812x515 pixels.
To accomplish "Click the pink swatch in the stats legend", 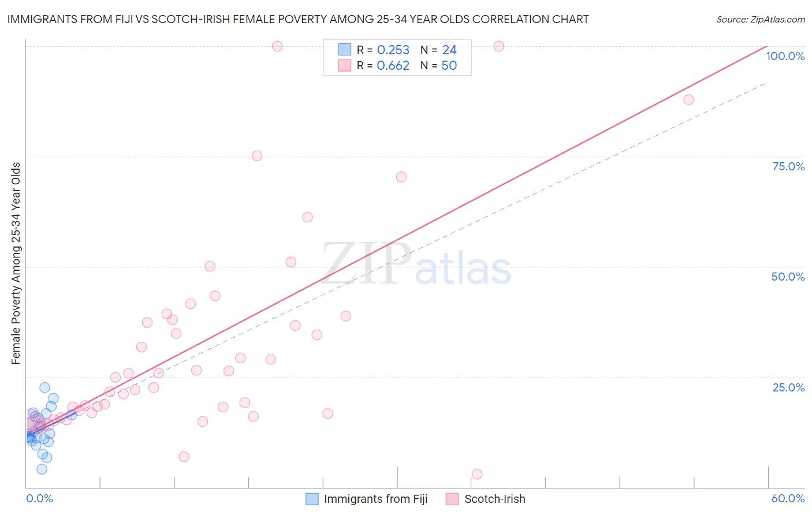I will pos(345,65).
